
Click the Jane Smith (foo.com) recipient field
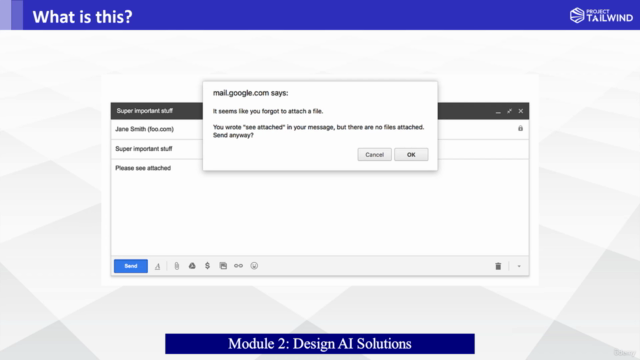click(144, 129)
